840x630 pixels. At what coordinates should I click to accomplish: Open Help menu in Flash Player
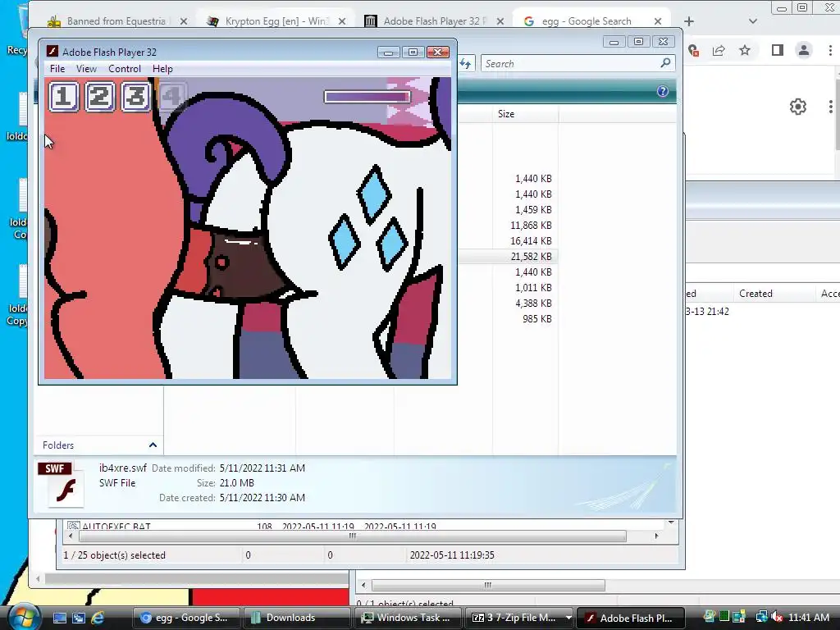click(162, 69)
